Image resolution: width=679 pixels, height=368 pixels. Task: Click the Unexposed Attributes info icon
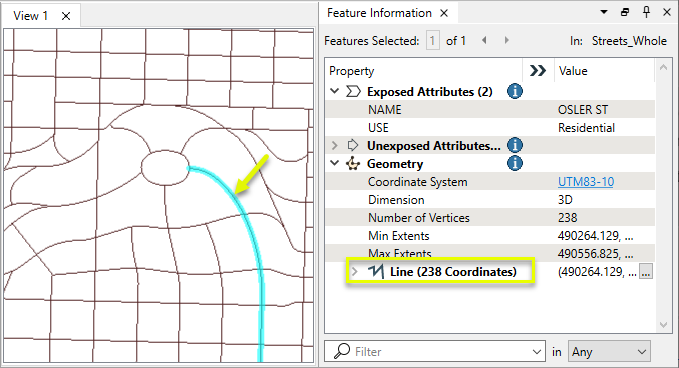514,145
